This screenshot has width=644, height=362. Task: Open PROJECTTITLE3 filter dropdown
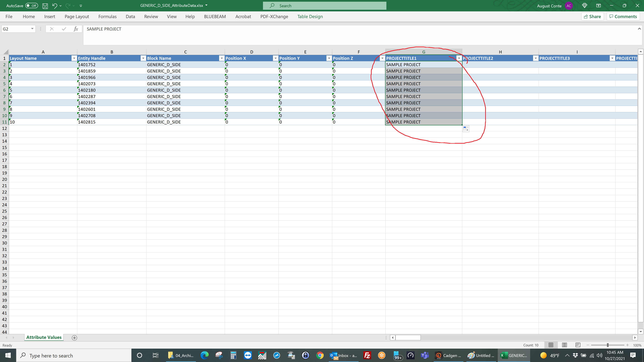[x=612, y=58]
